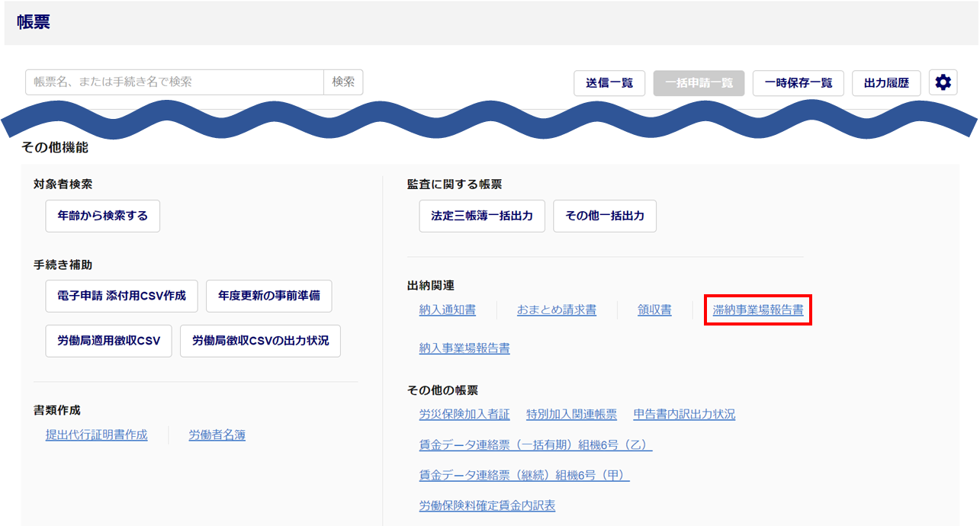Viewport: 980px width, 526px height.
Task: Open the 提出代行証明書作成 link
Action: click(x=97, y=435)
